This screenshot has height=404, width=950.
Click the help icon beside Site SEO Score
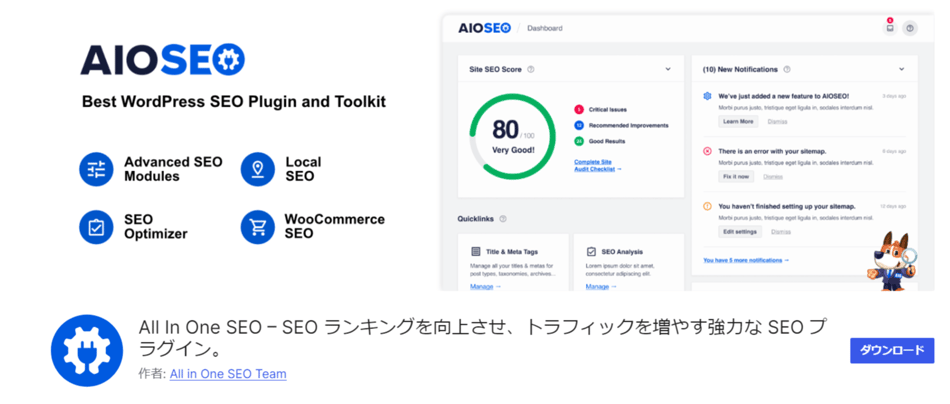pyautogui.click(x=531, y=69)
